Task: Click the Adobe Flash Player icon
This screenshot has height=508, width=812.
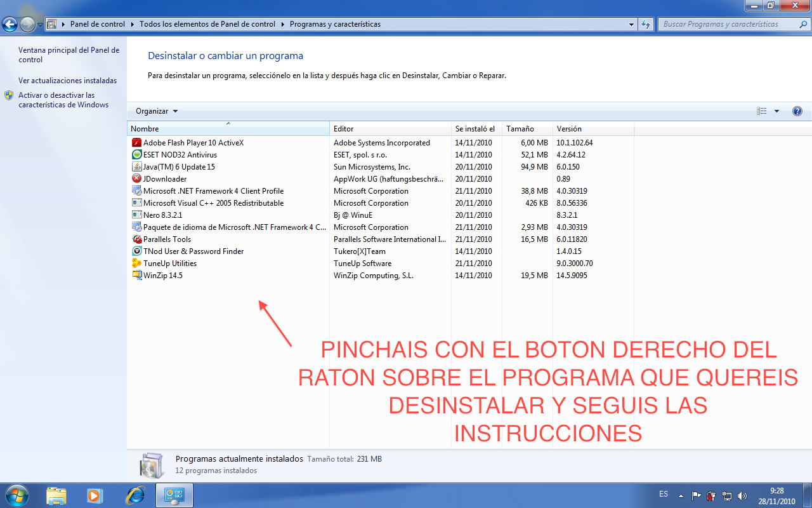Action: pyautogui.click(x=137, y=142)
